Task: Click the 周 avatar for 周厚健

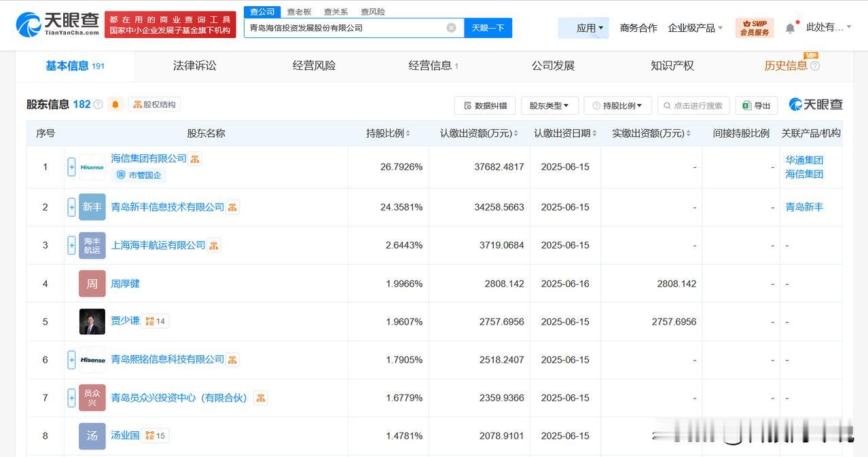Action: [x=92, y=283]
